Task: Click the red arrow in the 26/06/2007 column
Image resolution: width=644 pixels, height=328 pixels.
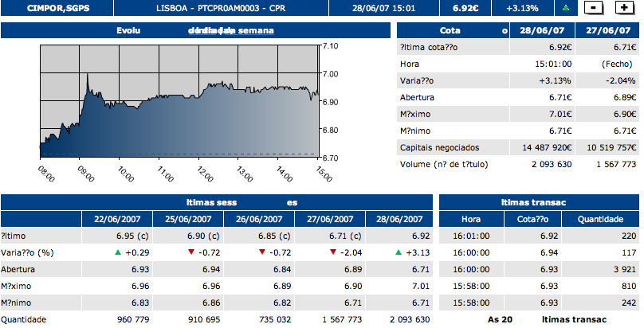Action: tap(262, 252)
